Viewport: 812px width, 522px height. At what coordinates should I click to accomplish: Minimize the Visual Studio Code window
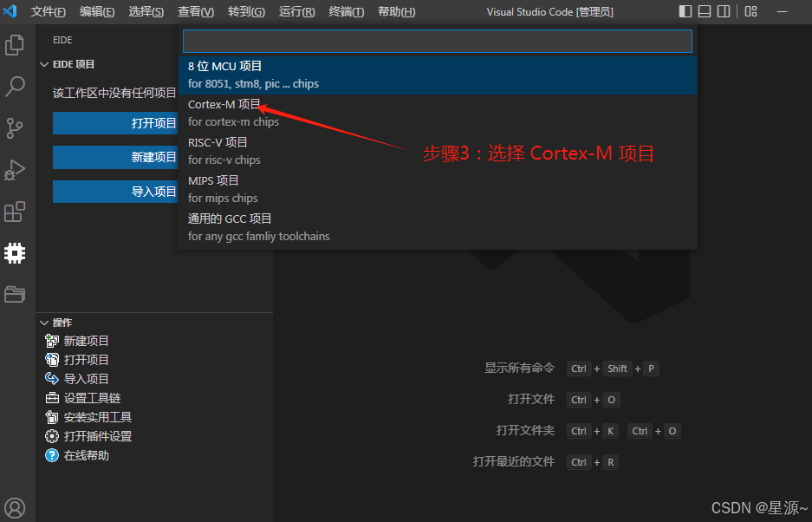[782, 11]
